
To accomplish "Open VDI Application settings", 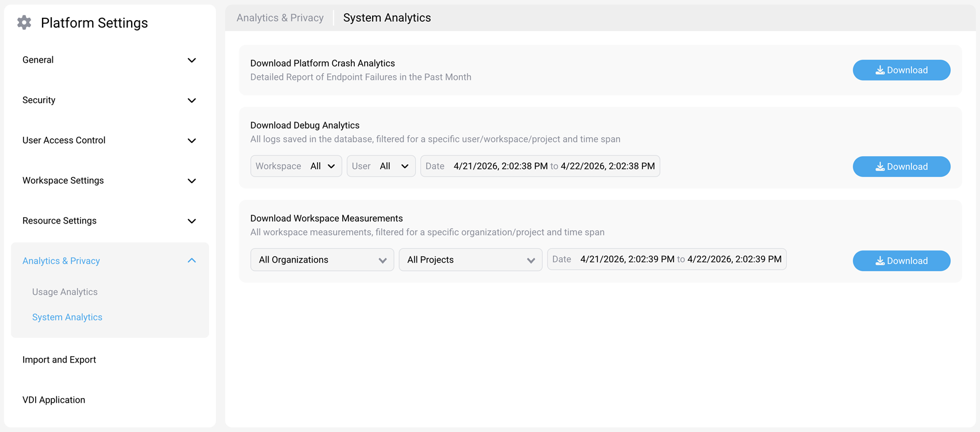I will coord(53,400).
